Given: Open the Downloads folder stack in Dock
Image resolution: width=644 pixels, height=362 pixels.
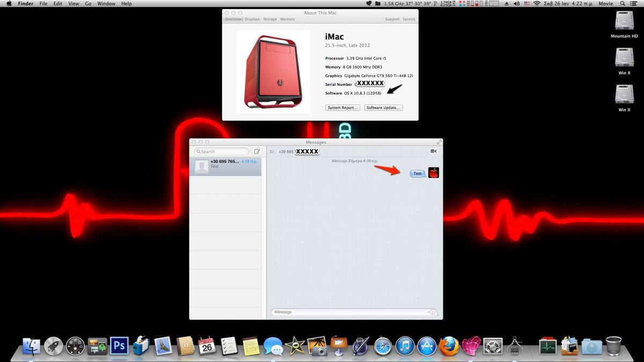Looking at the screenshot, I should tap(591, 346).
